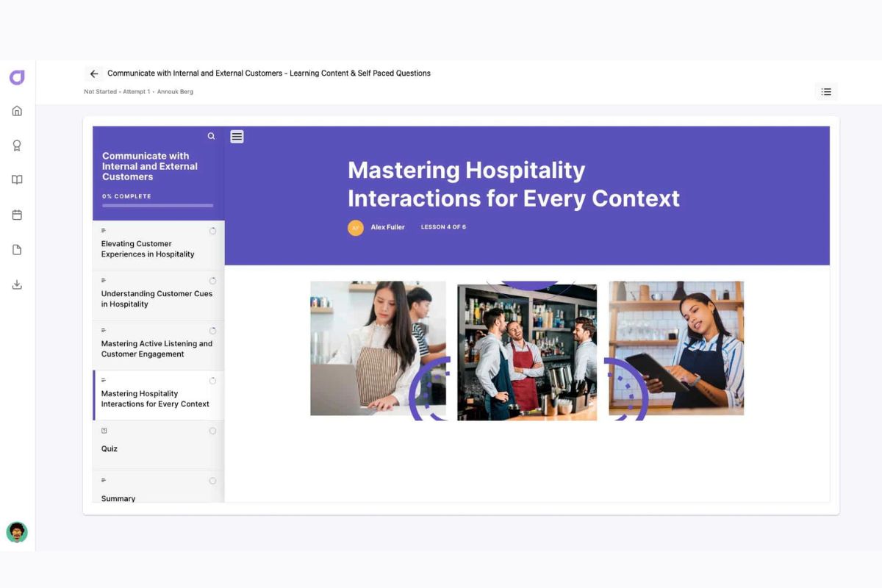
Task: Click progress circle for Elevating Customer Experiences
Action: [212, 231]
